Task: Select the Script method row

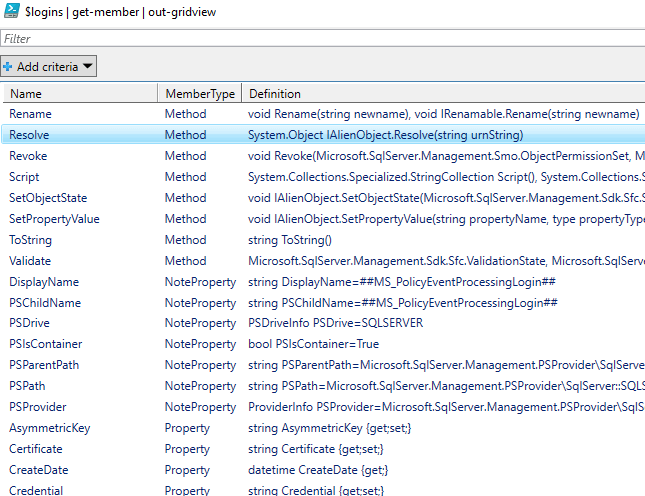Action: 323,177
